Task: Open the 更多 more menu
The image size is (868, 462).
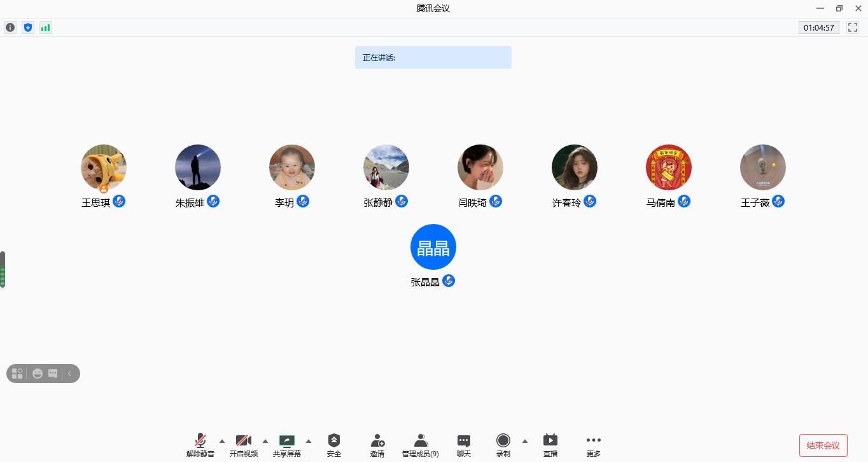Action: [594, 445]
